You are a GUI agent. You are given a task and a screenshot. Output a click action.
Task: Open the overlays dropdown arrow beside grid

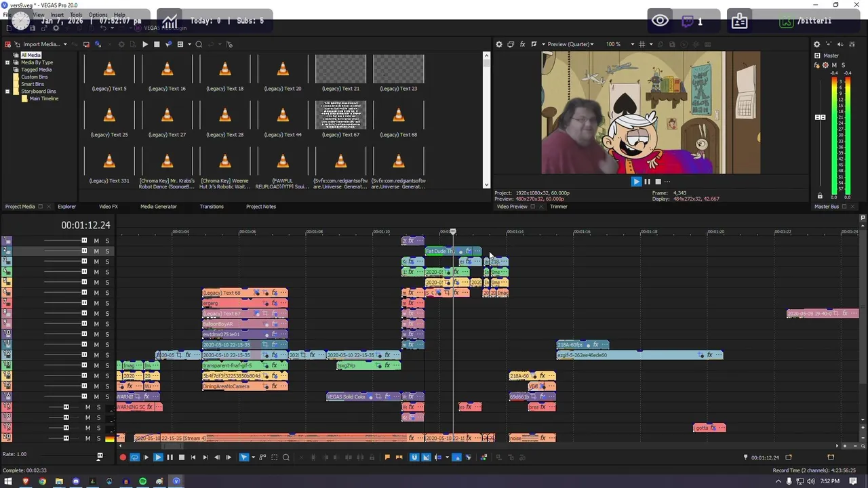click(650, 44)
